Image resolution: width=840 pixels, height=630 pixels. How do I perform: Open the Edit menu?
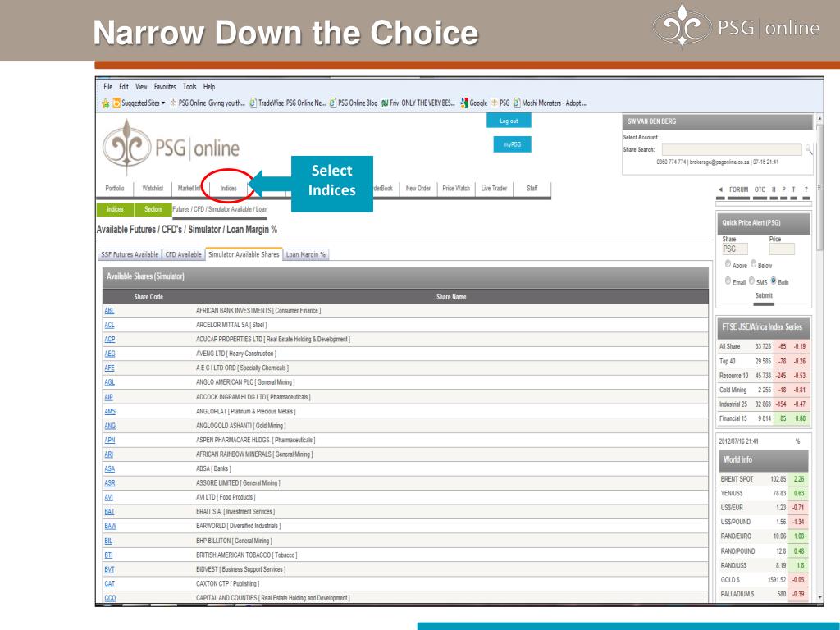(x=124, y=87)
